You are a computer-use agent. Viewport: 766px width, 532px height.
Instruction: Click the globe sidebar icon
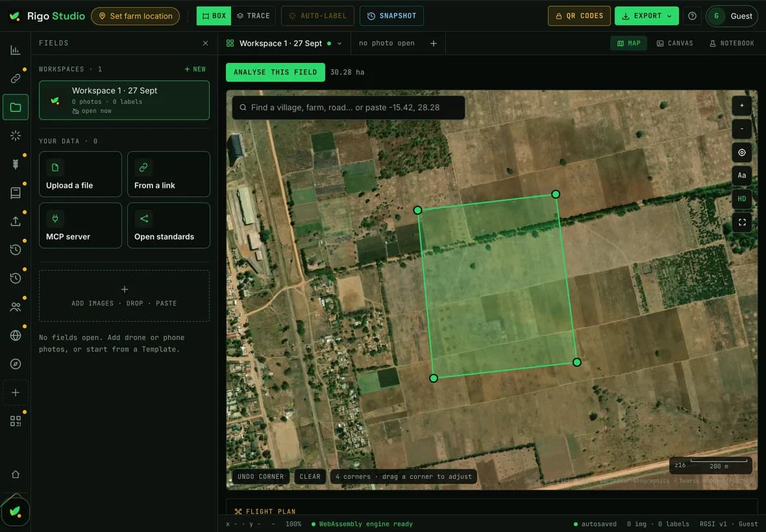pos(15,335)
